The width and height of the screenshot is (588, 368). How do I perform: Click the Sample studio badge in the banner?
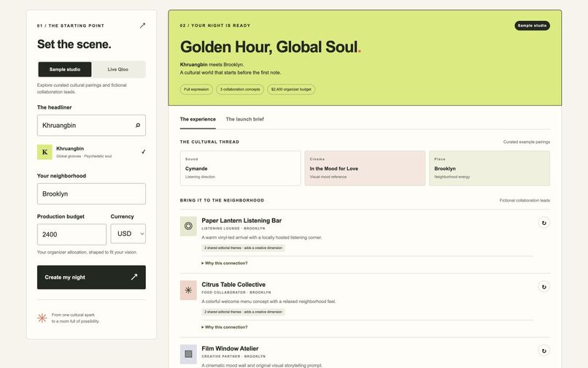pos(532,26)
